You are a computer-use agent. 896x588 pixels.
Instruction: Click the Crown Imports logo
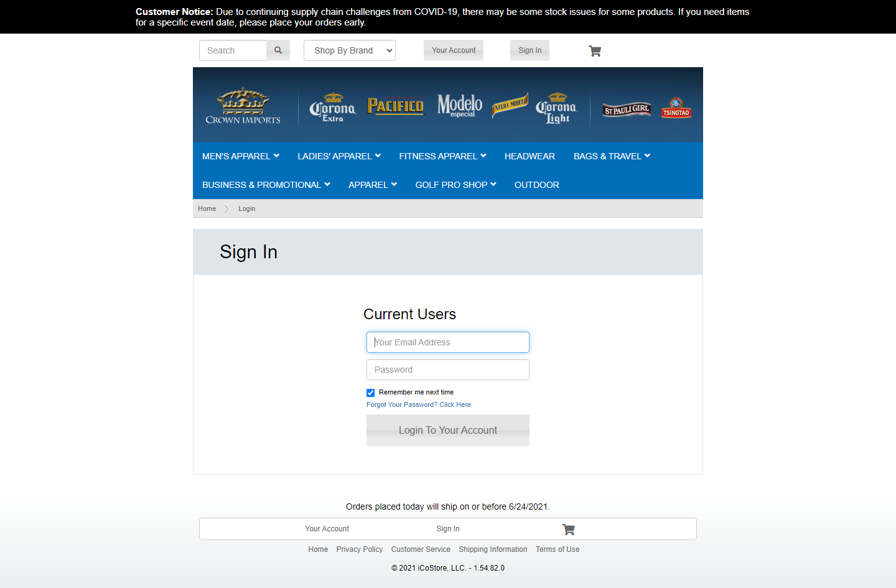point(243,106)
